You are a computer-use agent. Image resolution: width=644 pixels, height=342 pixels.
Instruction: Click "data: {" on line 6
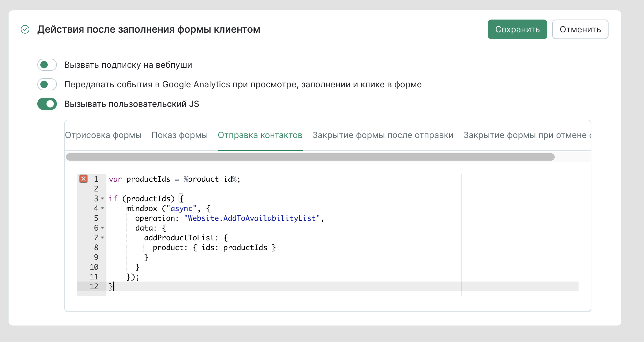point(151,228)
